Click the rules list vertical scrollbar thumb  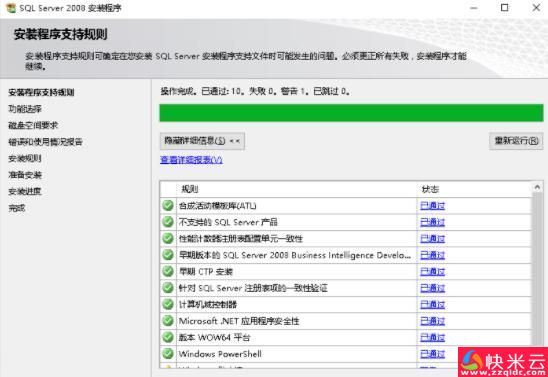click(x=537, y=269)
